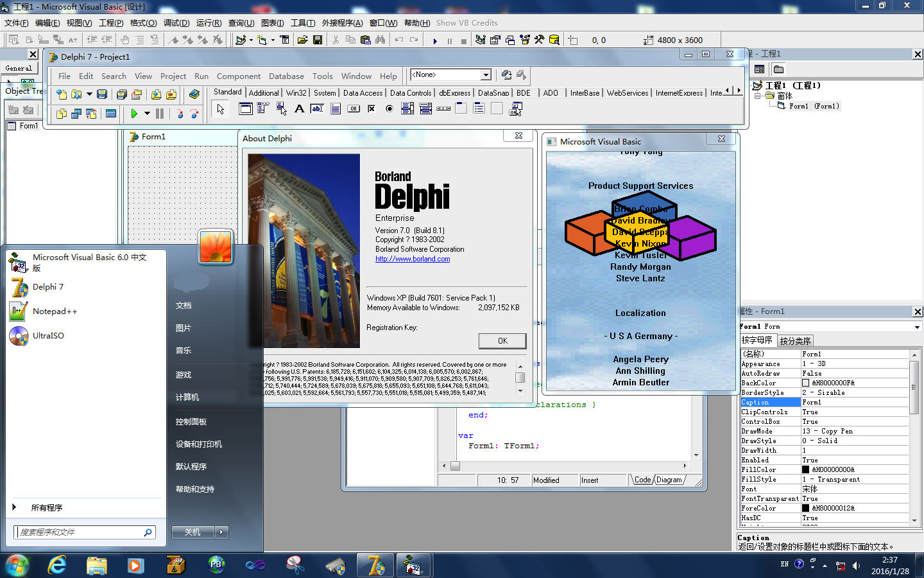Click Delphi Help contents book icon

point(194,94)
